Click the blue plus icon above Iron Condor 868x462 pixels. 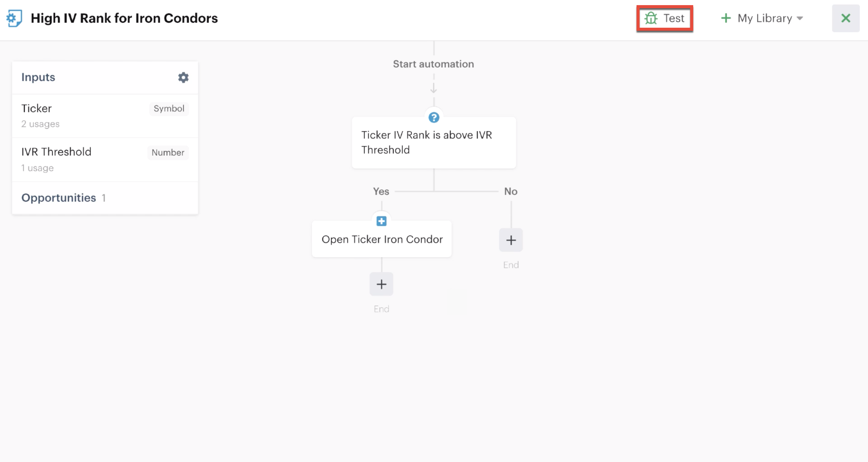(x=381, y=221)
